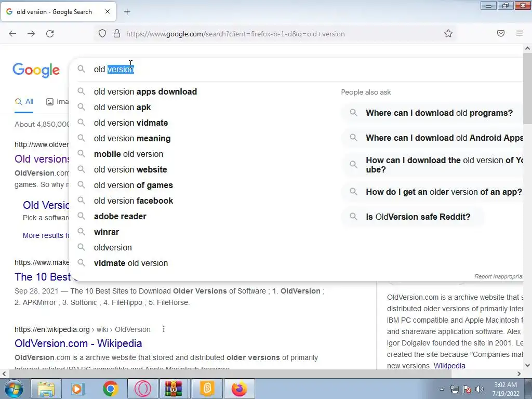
Task: View site security padlock info
Action: click(117, 34)
